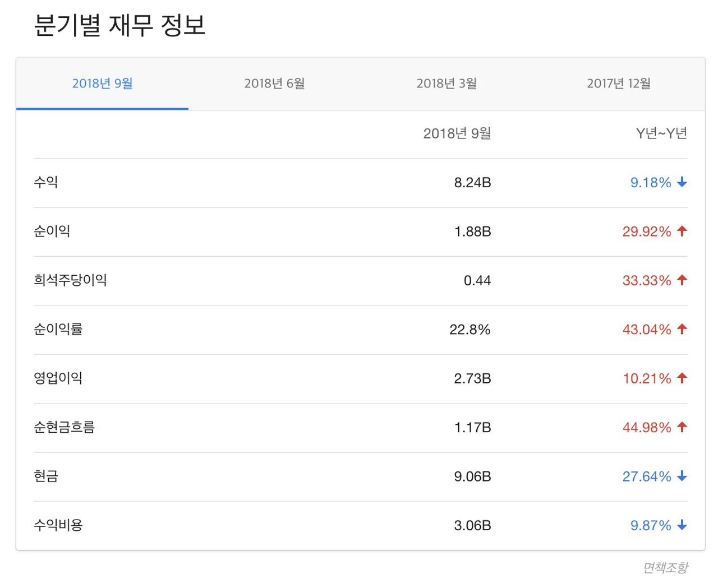The width and height of the screenshot is (718, 588).
Task: Click the up arrow next to 10.21%
Action: [x=682, y=378]
